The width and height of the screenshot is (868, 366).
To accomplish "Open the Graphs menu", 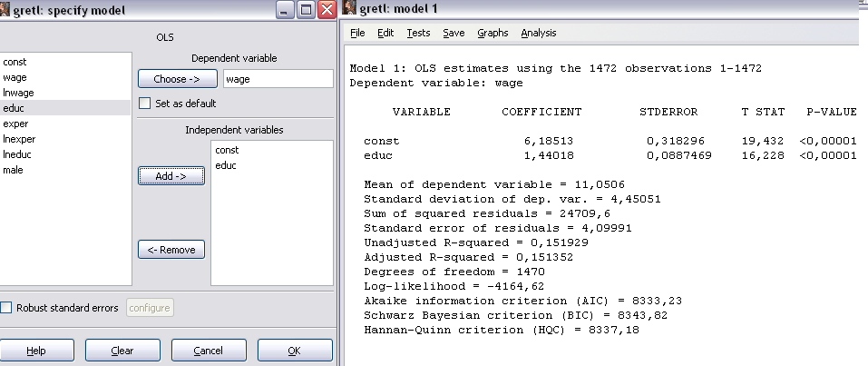I will tap(493, 33).
